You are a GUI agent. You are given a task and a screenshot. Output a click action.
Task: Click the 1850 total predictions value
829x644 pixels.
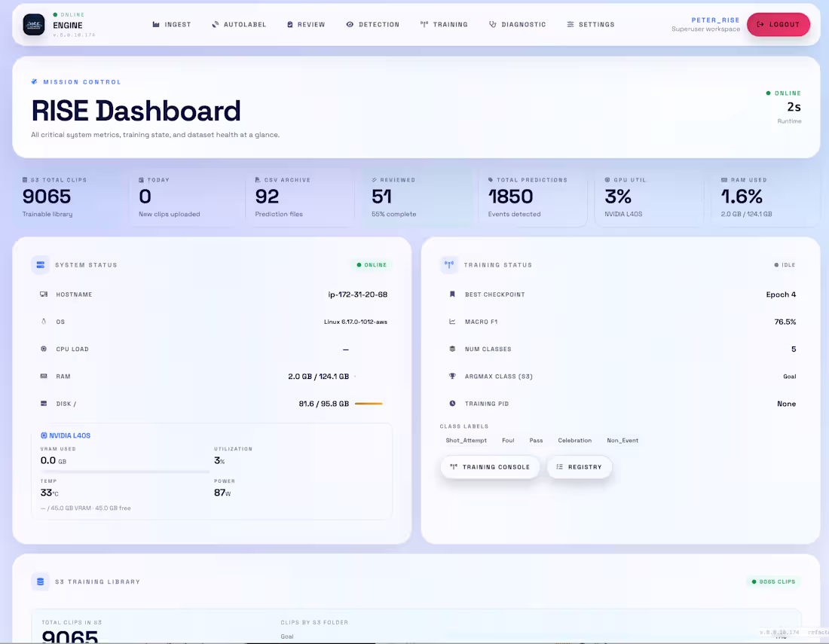pos(510,197)
